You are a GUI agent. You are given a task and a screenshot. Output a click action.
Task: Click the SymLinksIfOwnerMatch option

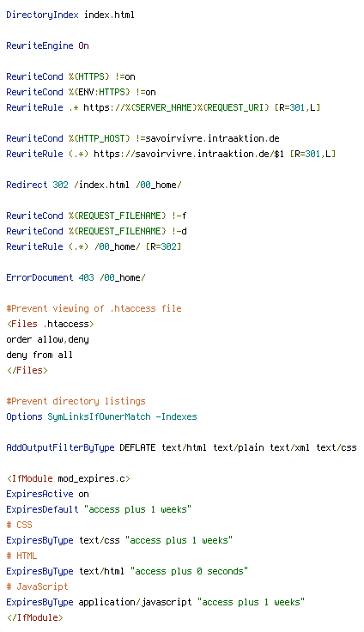click(x=100, y=416)
